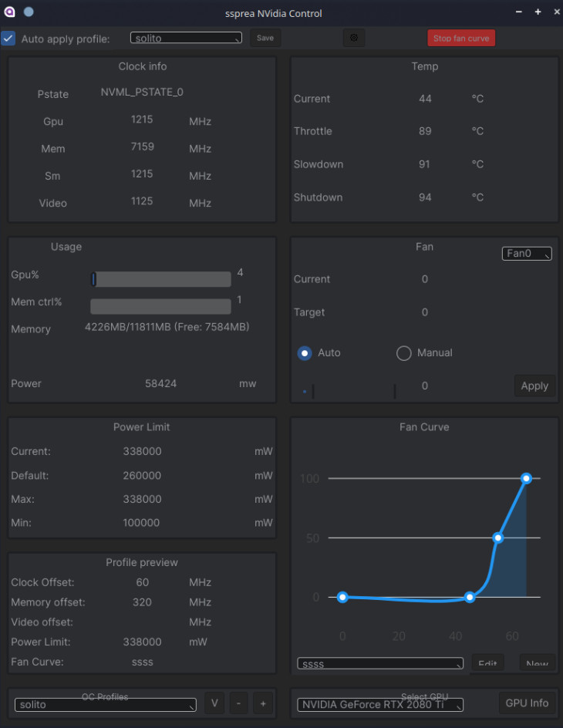The height and width of the screenshot is (728, 563).
Task: Click the app logo icon in title bar
Action: tap(10, 12)
